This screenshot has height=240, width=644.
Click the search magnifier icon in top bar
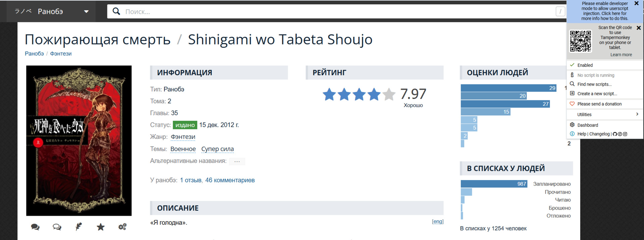pos(116,11)
